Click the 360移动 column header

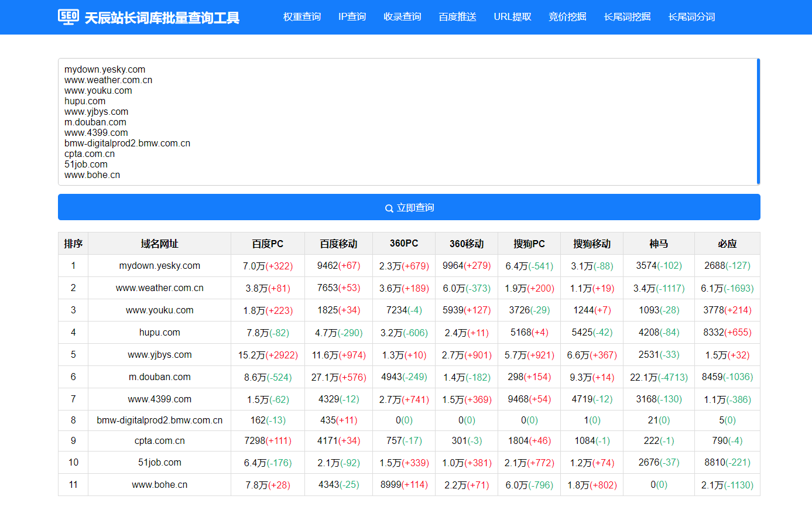tap(467, 244)
